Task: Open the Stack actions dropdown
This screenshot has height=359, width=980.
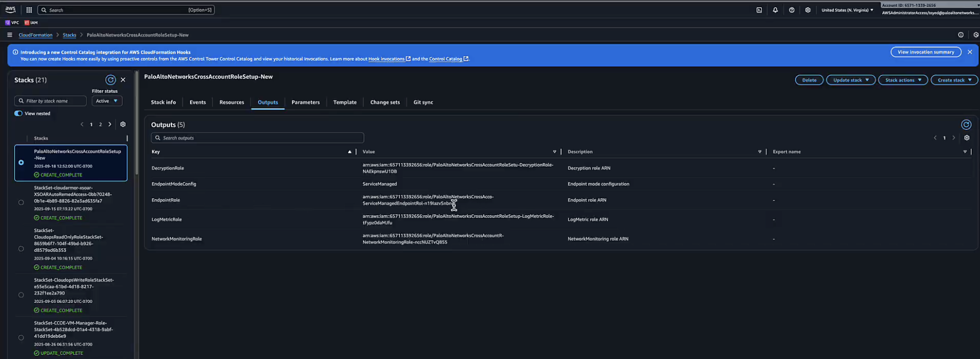Action: 902,80
